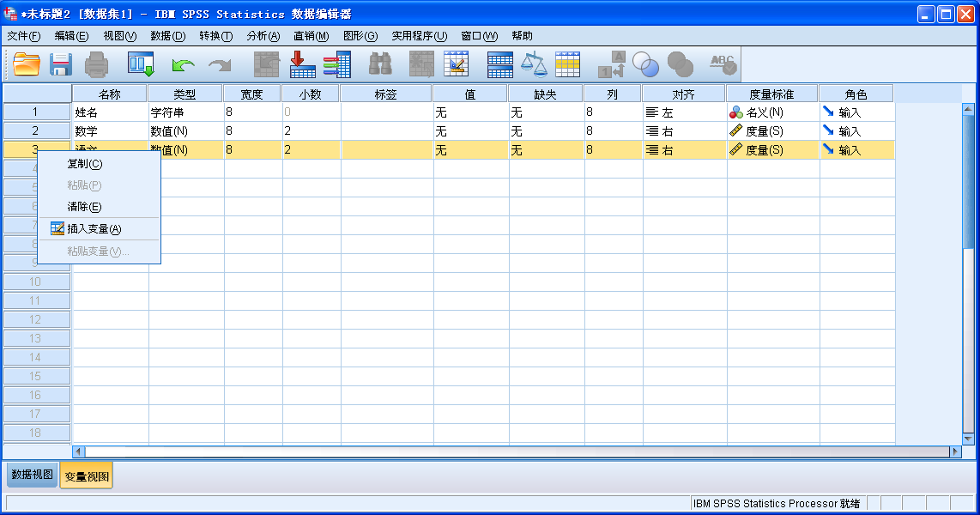Click Show All Variables icon
The height and width of the screenshot is (515, 980).
[x=681, y=64]
